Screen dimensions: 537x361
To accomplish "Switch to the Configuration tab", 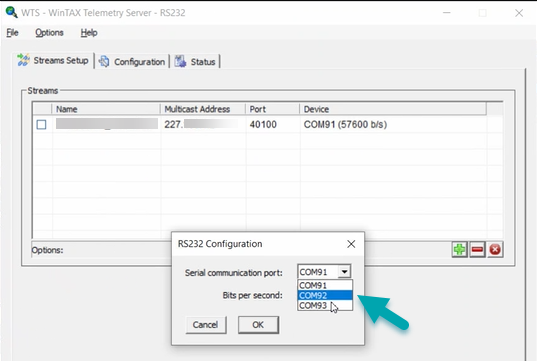I will [132, 62].
